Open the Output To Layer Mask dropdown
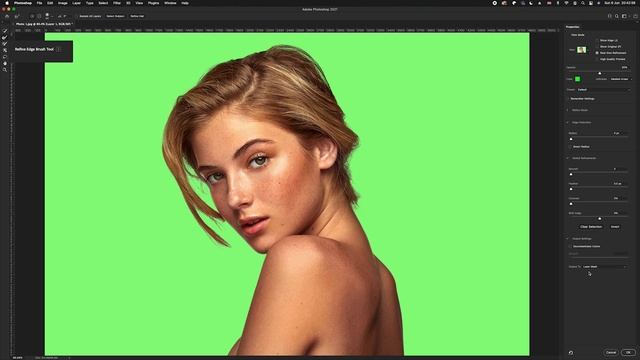The width and height of the screenshot is (640, 360). coord(605,267)
